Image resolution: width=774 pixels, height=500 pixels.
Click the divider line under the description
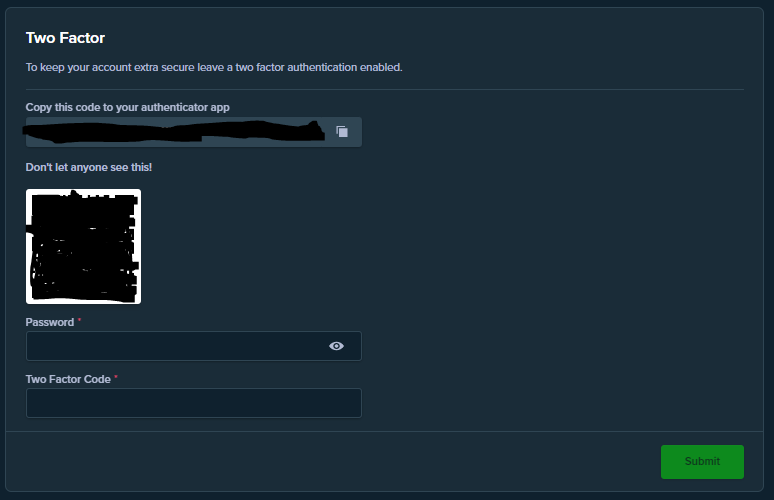pyautogui.click(x=385, y=89)
